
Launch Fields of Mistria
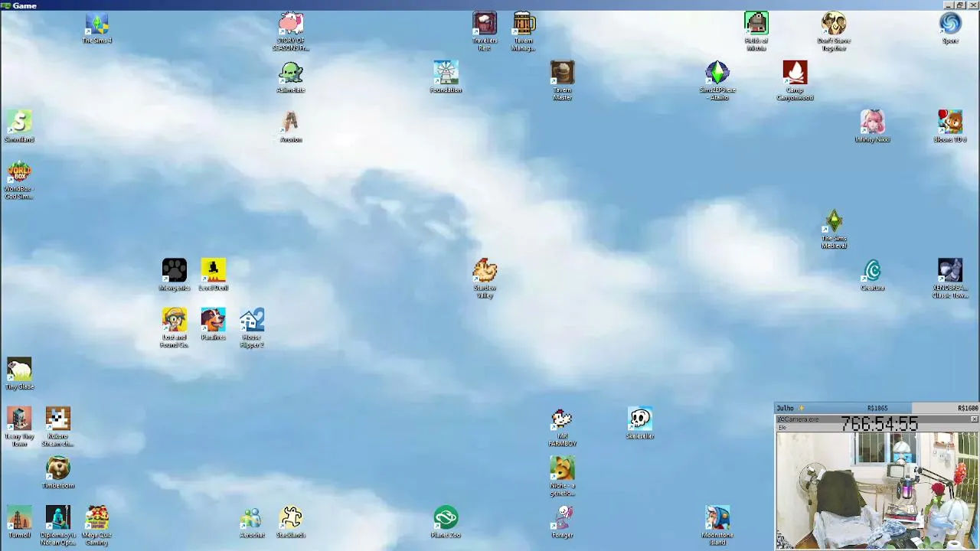point(756,24)
